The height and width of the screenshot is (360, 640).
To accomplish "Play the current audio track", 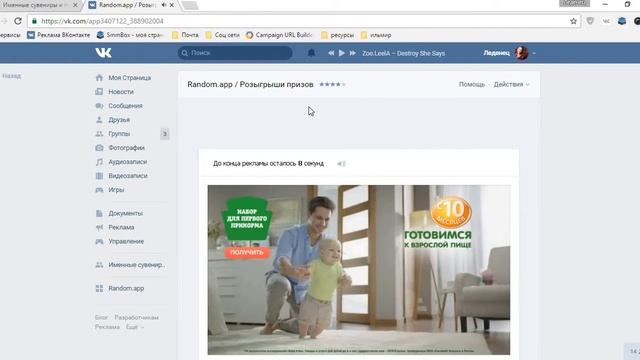I will tap(342, 53).
